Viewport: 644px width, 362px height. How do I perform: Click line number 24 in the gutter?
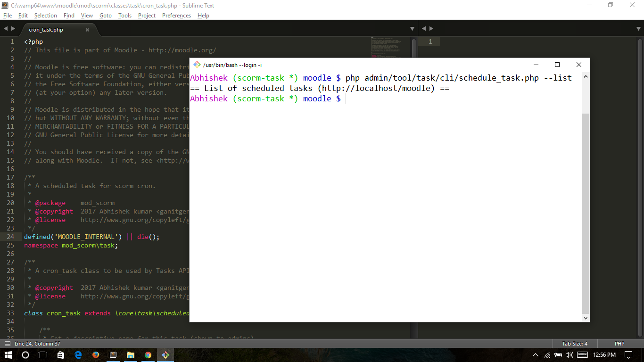10,237
